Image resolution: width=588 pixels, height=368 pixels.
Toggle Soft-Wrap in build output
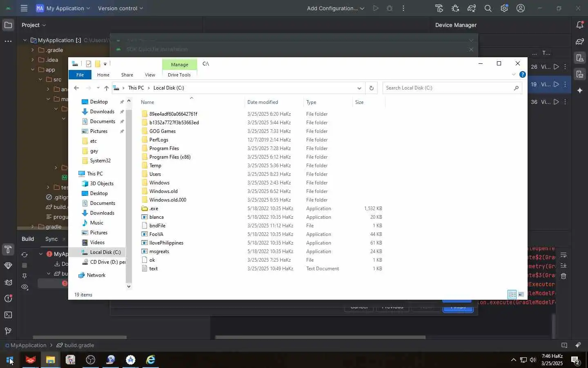pos(563,255)
